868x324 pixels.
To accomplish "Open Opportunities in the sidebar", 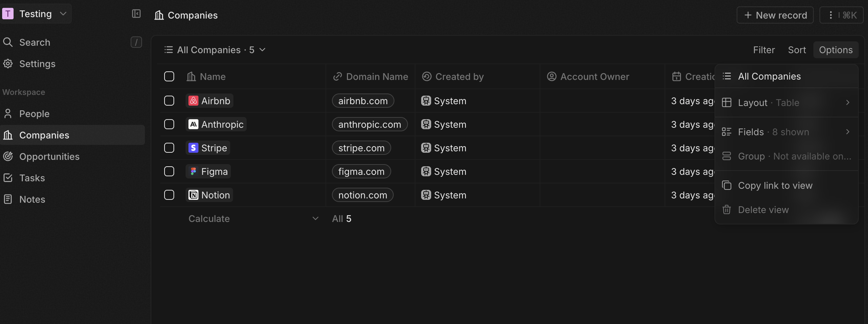I will (x=72, y=156).
